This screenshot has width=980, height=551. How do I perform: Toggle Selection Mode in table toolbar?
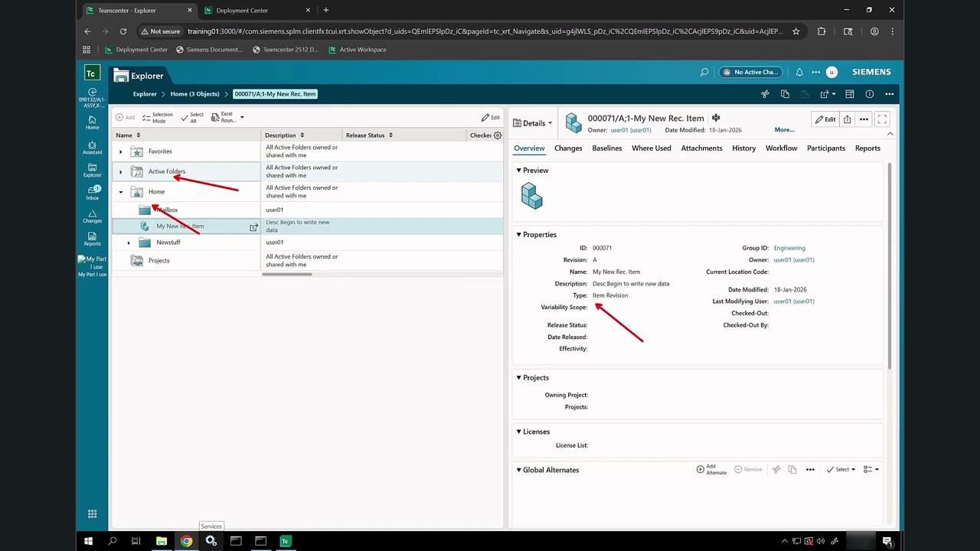pyautogui.click(x=158, y=117)
